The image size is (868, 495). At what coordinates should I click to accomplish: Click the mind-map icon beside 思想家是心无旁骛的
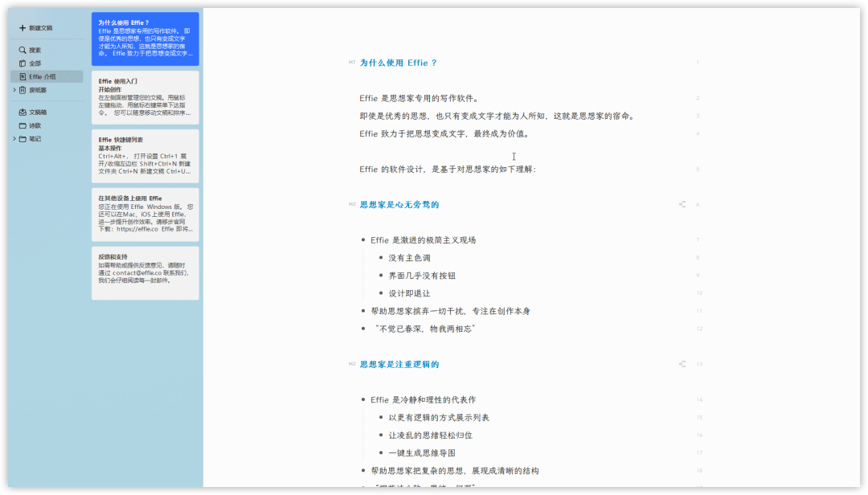pyautogui.click(x=682, y=204)
